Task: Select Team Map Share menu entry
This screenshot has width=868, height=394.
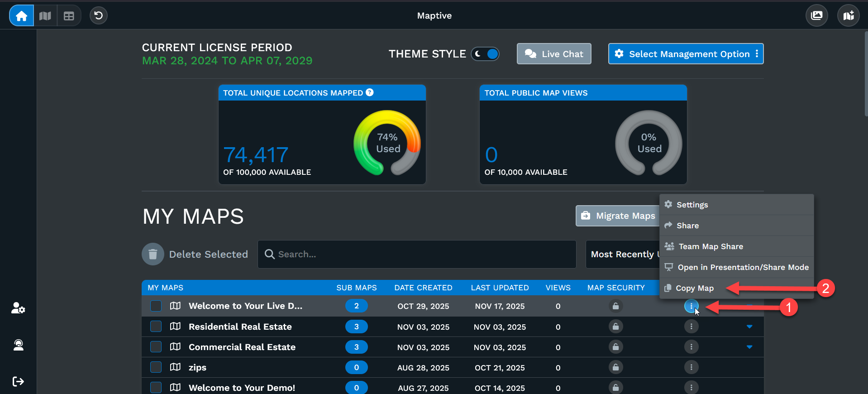Action: point(711,246)
